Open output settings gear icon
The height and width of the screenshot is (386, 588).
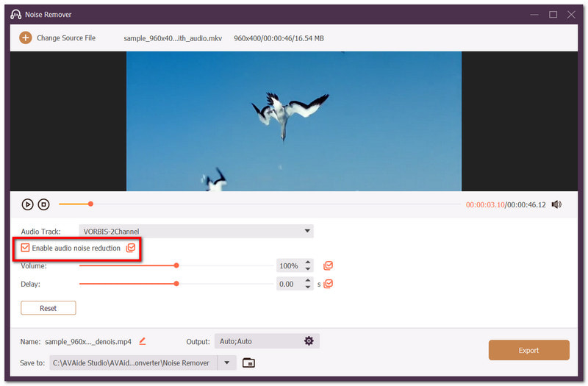pos(309,341)
